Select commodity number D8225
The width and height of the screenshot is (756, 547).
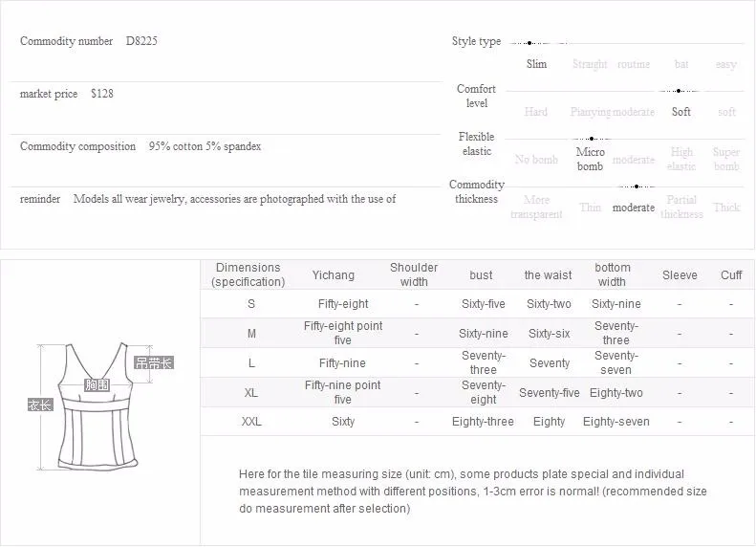tap(141, 41)
